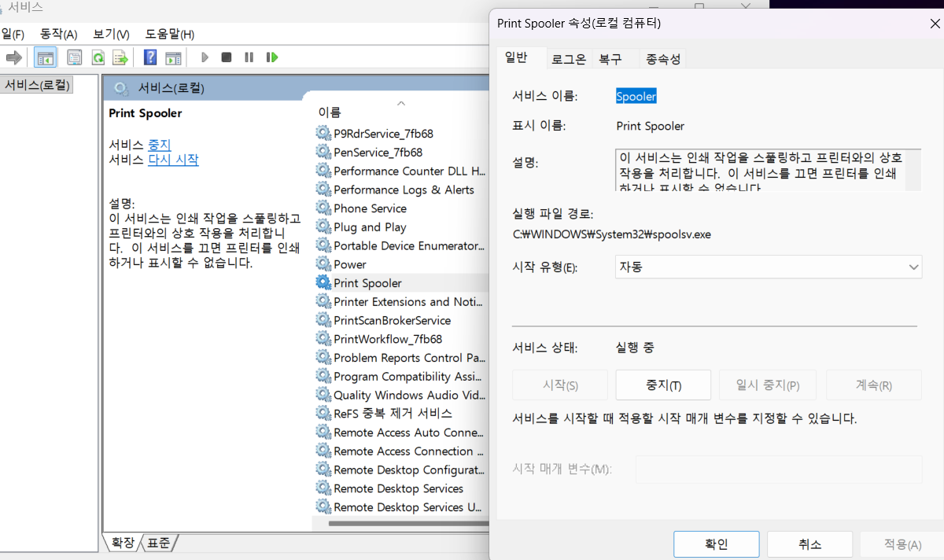Image resolution: width=944 pixels, height=560 pixels.
Task: Click the refresh toolbar icon
Action: pos(98,57)
